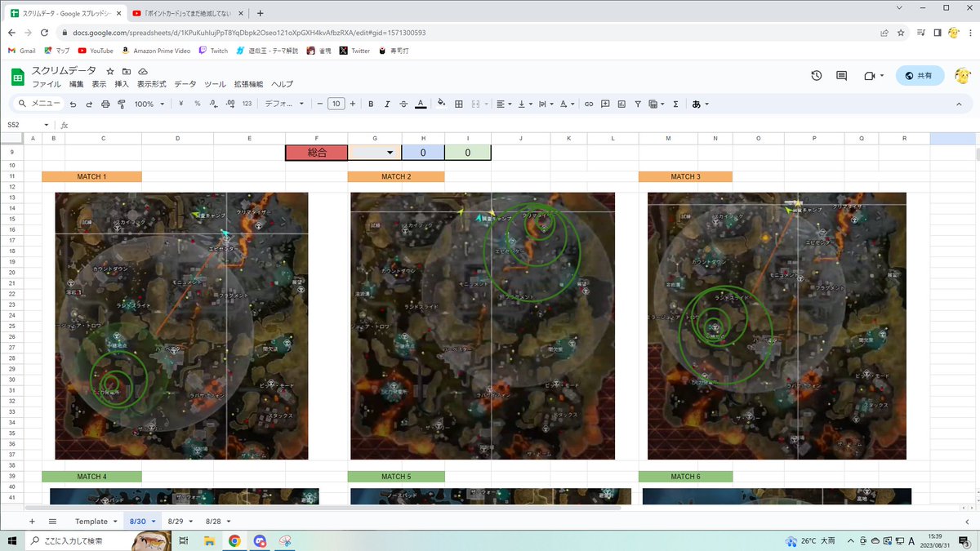Image resolution: width=980 pixels, height=551 pixels.
Task: Open the 表示 menu
Action: 99,84
